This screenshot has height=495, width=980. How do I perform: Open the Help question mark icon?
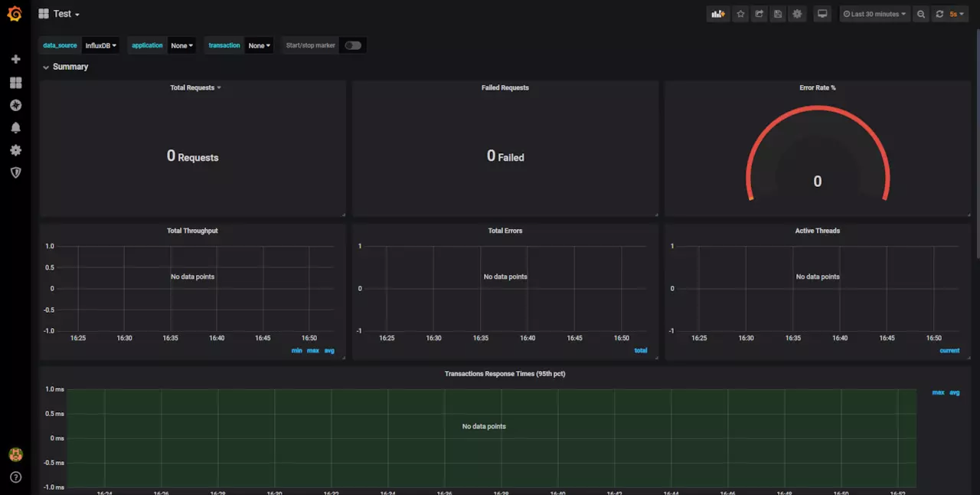coord(15,477)
